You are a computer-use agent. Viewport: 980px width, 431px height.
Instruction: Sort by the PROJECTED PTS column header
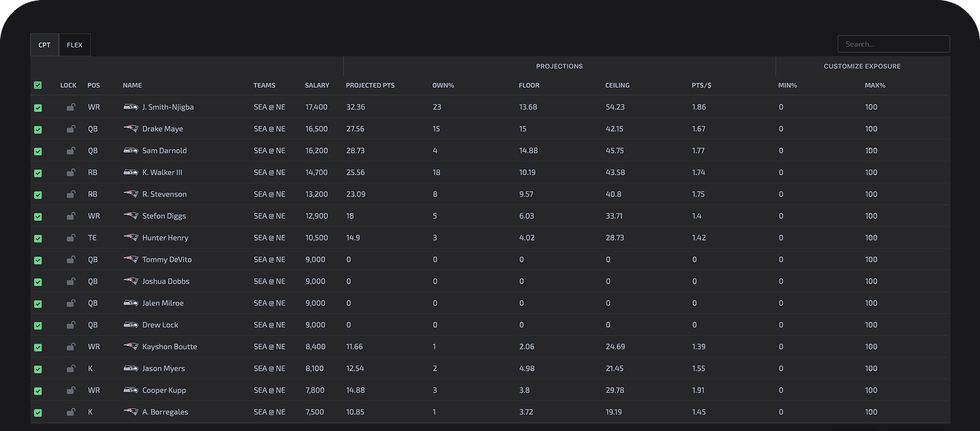pyautogui.click(x=370, y=85)
